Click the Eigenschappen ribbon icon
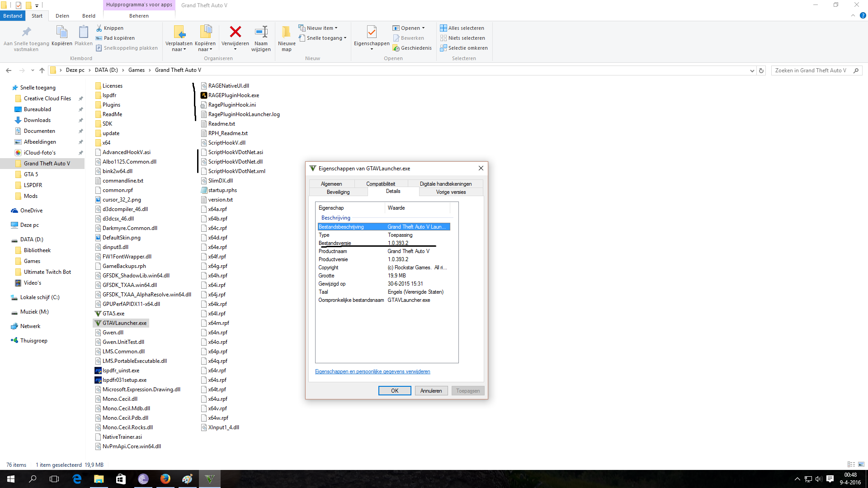The height and width of the screenshot is (488, 868). point(372,32)
